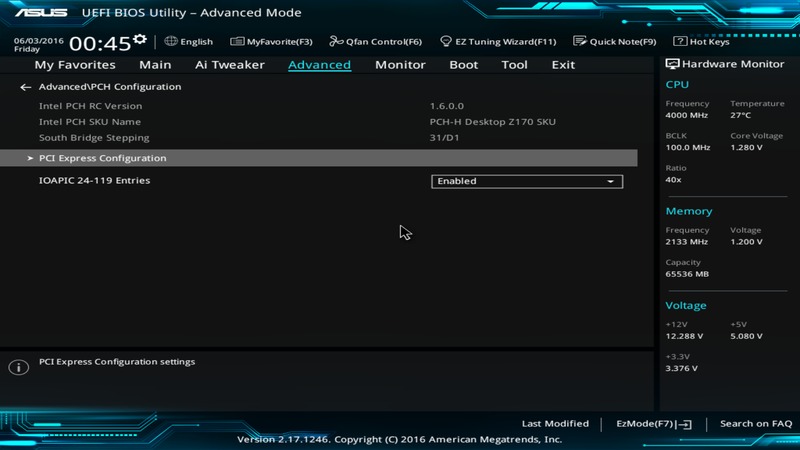This screenshot has width=800, height=450.
Task: Expand PCI Express Configuration submenu
Action: 102,158
